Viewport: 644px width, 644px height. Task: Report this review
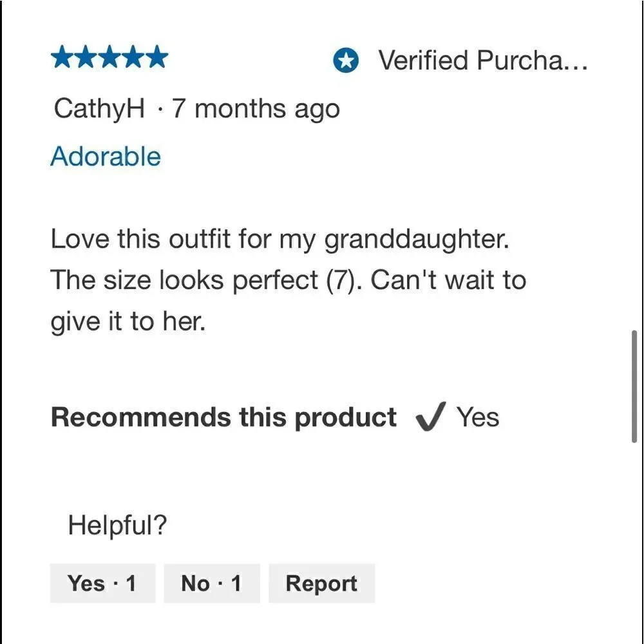coord(321,583)
